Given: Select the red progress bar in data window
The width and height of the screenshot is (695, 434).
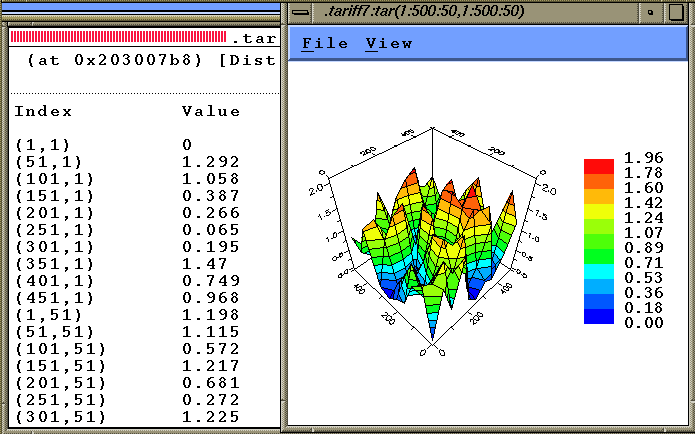Looking at the screenshot, I should pyautogui.click(x=118, y=37).
